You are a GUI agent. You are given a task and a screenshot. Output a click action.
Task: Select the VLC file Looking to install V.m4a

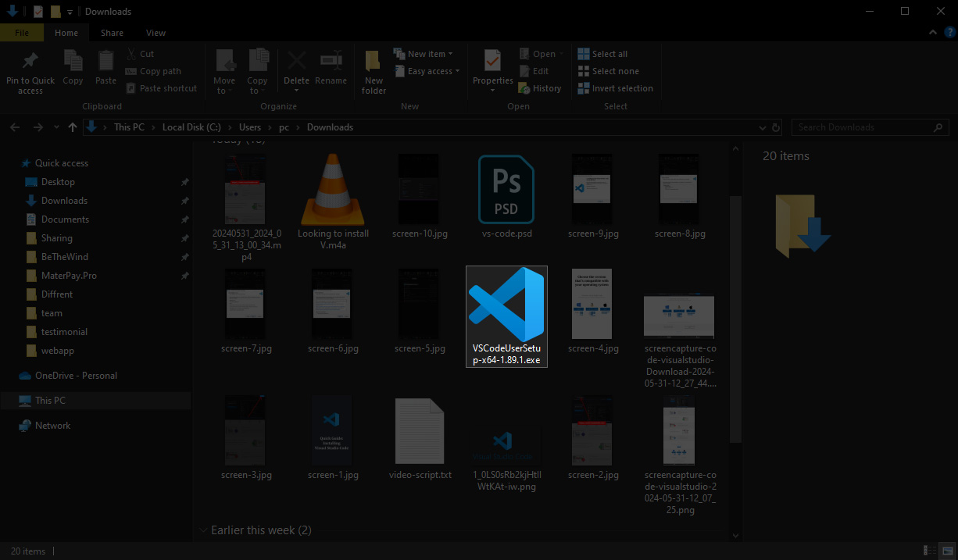point(334,202)
